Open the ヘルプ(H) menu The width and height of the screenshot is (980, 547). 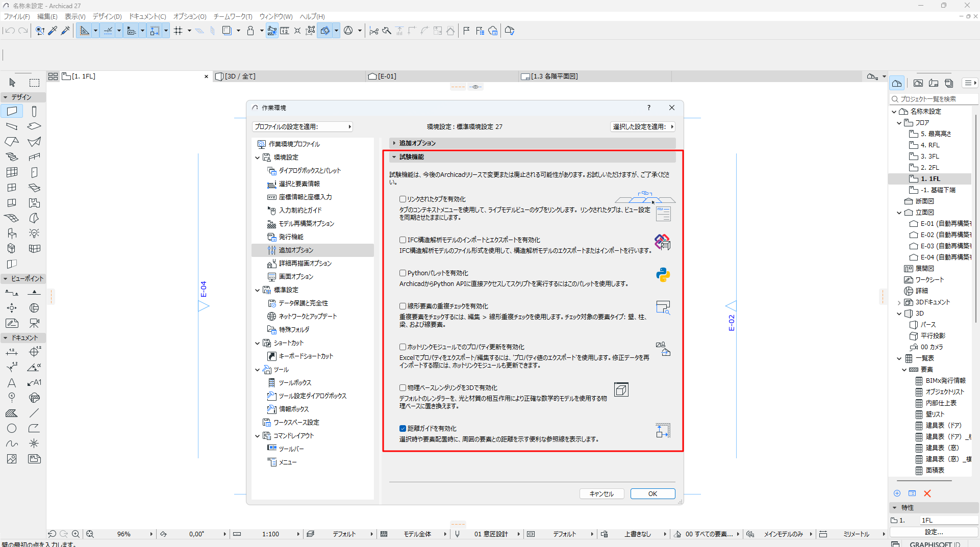(x=312, y=16)
